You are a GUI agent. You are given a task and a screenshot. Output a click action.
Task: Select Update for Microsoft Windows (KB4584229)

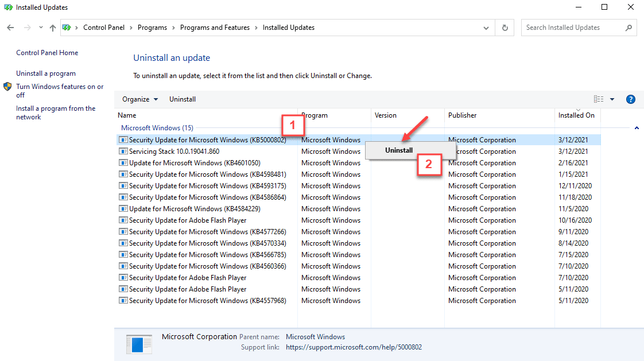pyautogui.click(x=359, y=209)
